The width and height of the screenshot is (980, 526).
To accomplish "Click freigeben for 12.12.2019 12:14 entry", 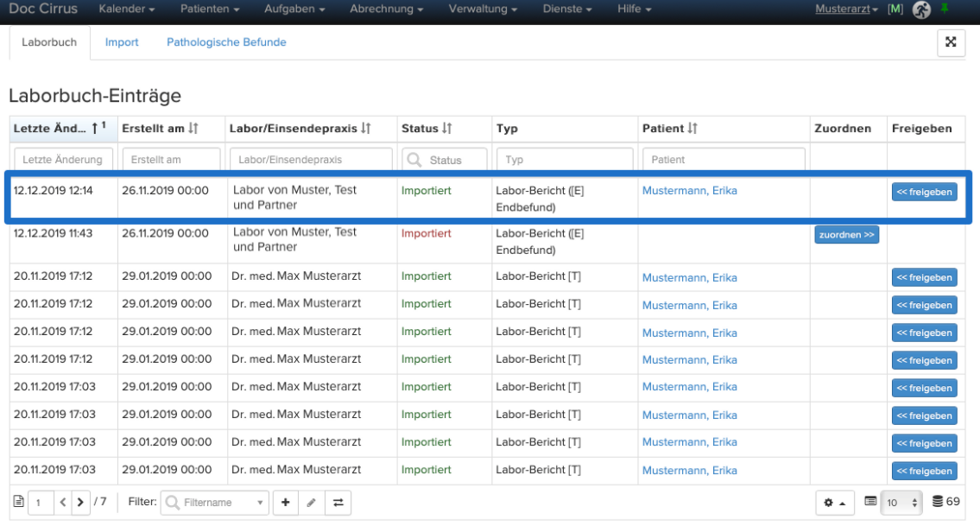I will (x=925, y=192).
